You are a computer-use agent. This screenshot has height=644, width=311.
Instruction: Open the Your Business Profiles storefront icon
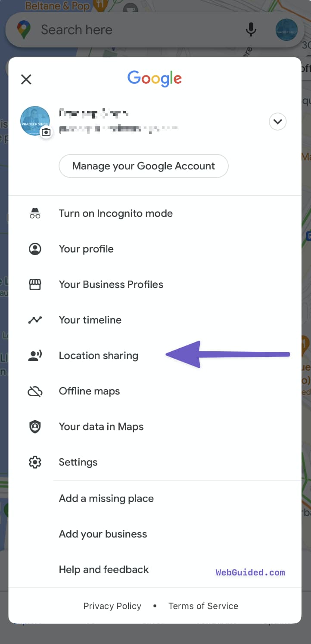pyautogui.click(x=35, y=284)
